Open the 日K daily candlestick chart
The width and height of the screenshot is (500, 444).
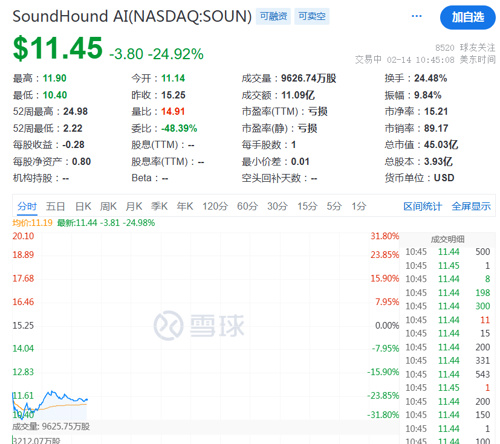tap(83, 206)
